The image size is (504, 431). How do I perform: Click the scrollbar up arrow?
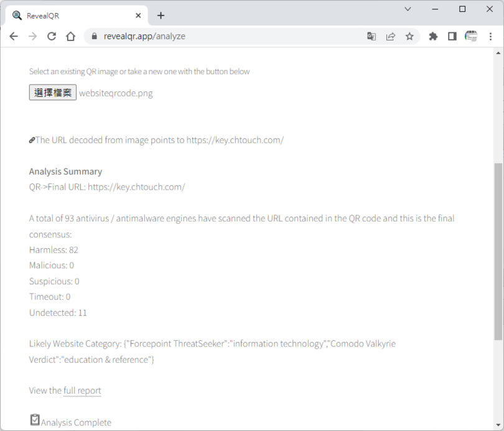pyautogui.click(x=498, y=53)
